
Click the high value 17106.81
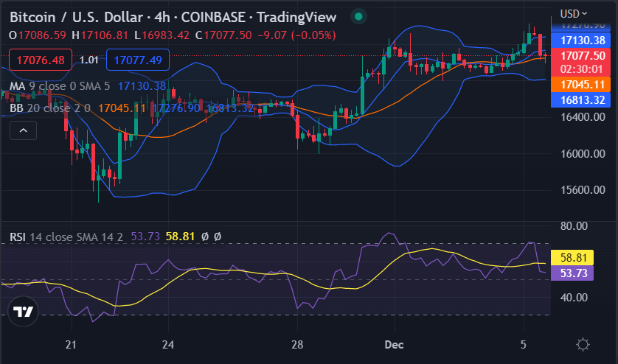click(x=105, y=35)
